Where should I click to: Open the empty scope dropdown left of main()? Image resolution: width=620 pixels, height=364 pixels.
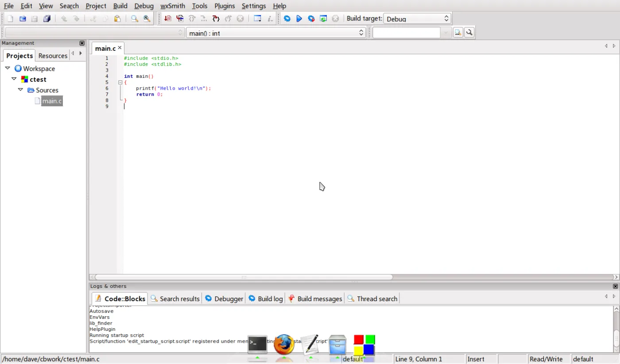(94, 33)
